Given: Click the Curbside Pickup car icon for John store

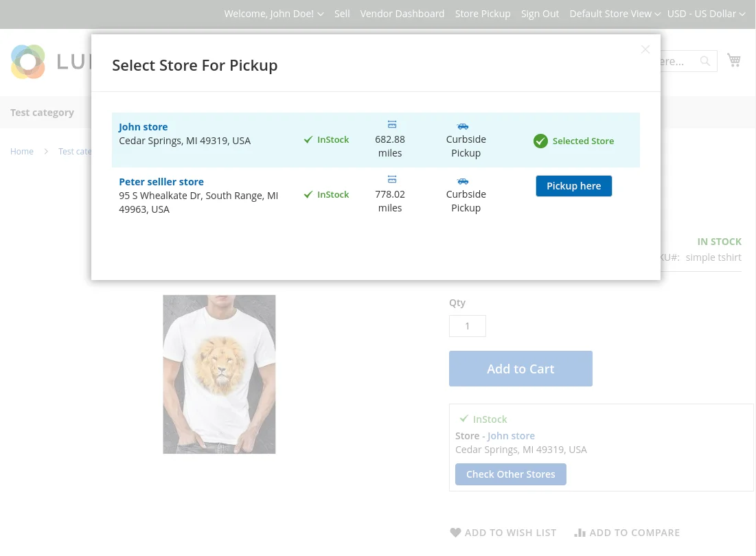Looking at the screenshot, I should 462,126.
